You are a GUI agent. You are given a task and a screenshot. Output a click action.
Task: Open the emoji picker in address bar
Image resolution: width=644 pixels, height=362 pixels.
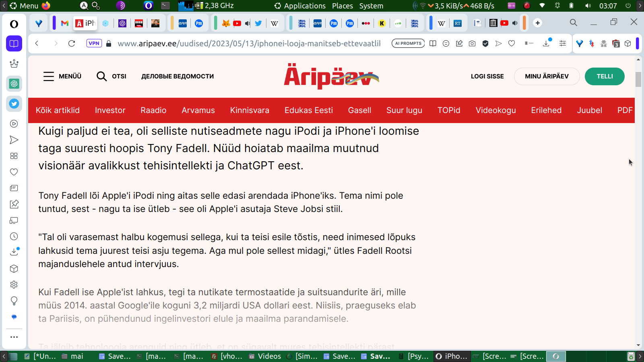point(446,43)
